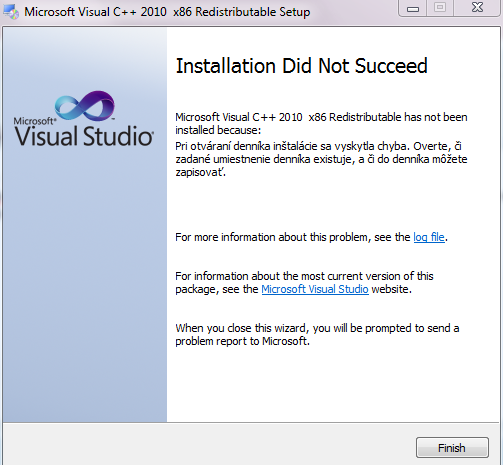The height and width of the screenshot is (465, 503).
Task: Open the log file link
Action: click(x=429, y=237)
